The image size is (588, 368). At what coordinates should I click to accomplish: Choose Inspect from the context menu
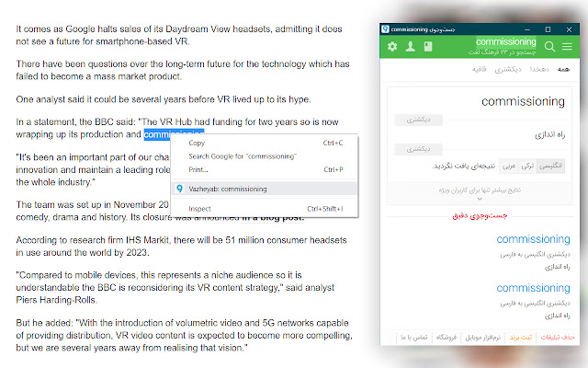pyautogui.click(x=265, y=209)
